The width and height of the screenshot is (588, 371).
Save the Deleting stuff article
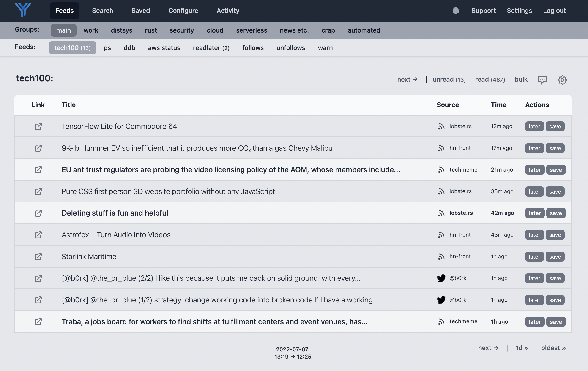click(x=556, y=213)
